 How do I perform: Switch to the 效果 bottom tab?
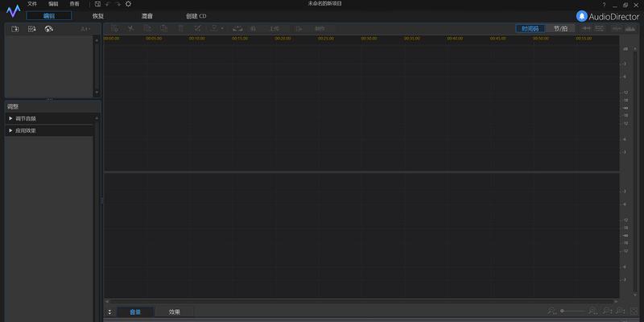(174, 312)
